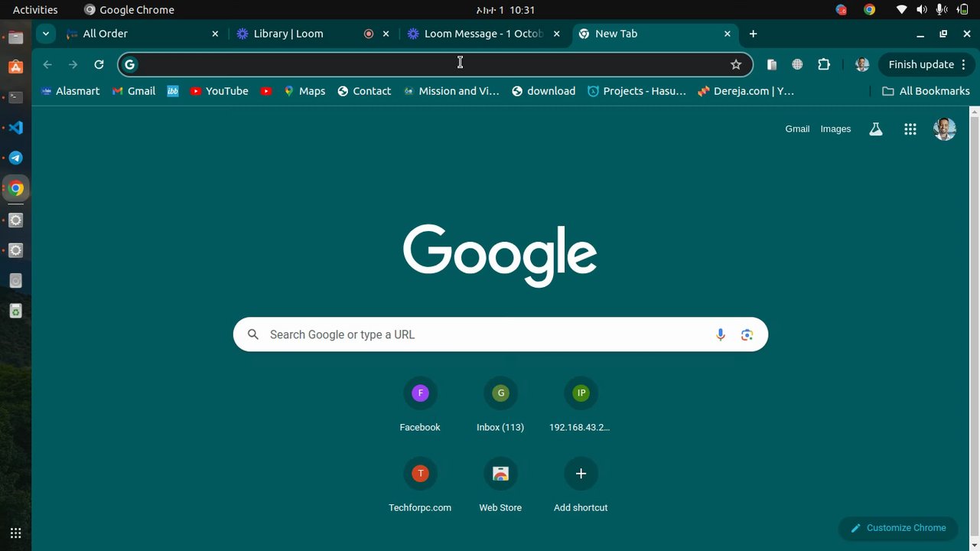Open the Projects - Hasu... bookmark
This screenshot has width=980, height=551.
637,91
